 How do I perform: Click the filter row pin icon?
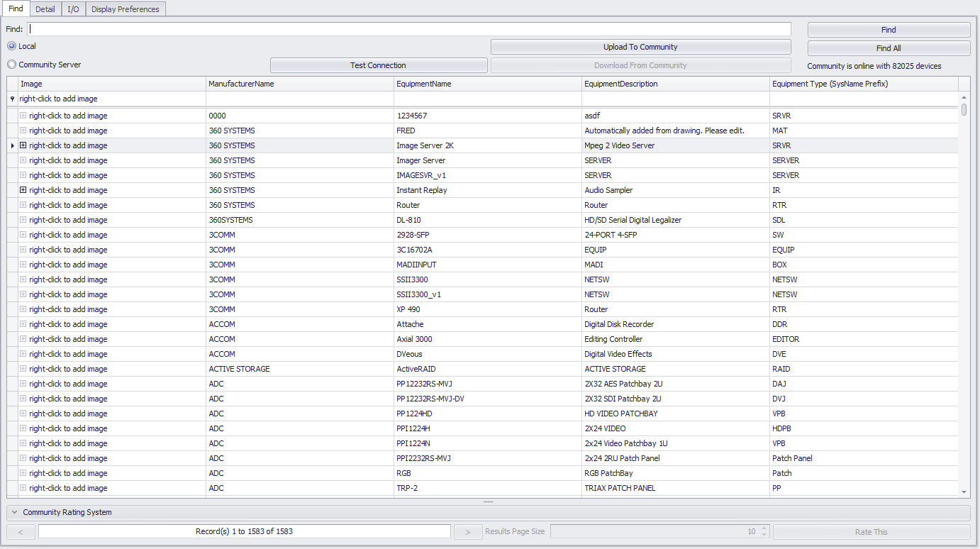(x=13, y=99)
